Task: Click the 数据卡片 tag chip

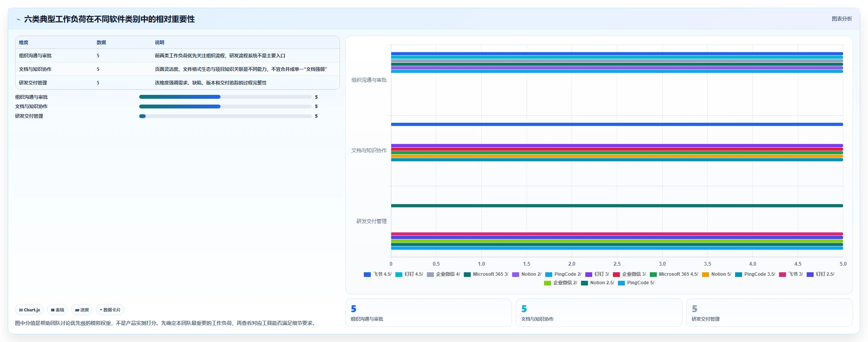Action: (110, 310)
